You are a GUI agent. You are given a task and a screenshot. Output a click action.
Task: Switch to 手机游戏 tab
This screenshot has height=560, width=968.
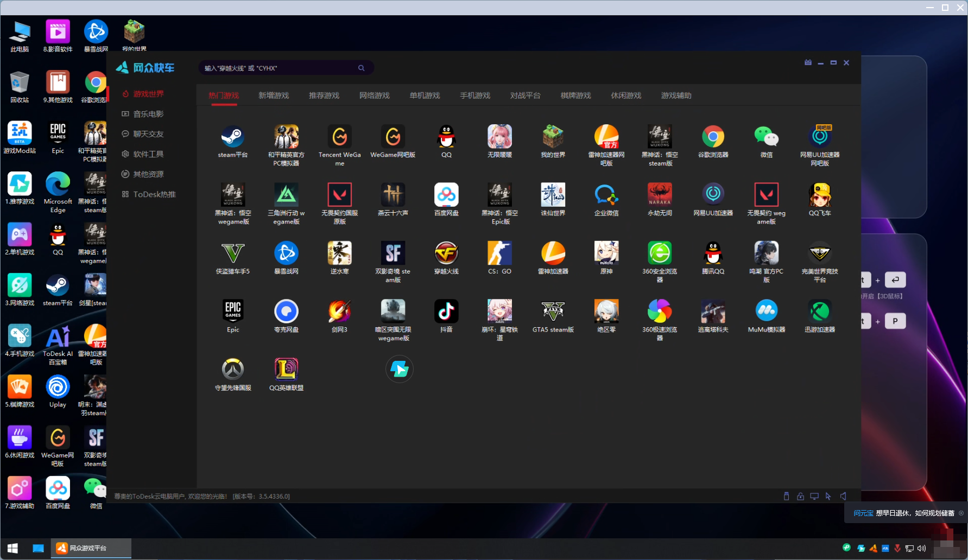click(x=475, y=96)
